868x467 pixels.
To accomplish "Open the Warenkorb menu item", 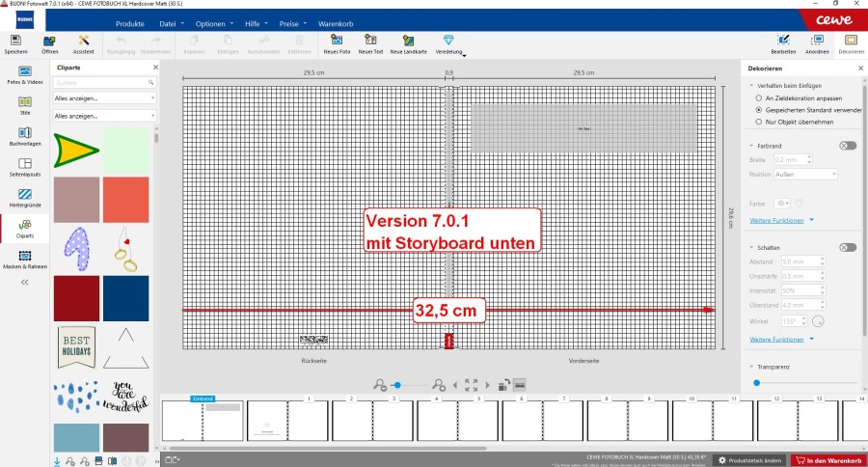I will 336,24.
